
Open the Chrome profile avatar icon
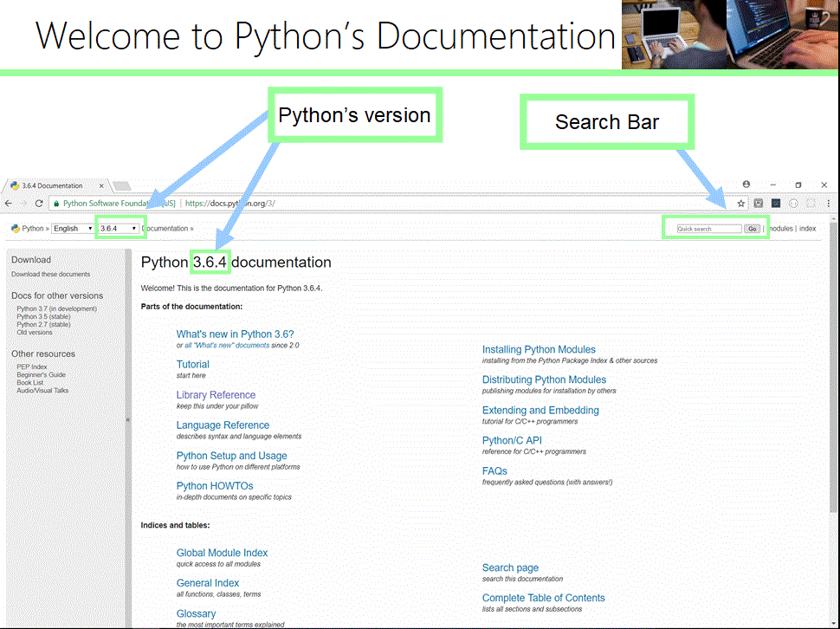pos(746,185)
